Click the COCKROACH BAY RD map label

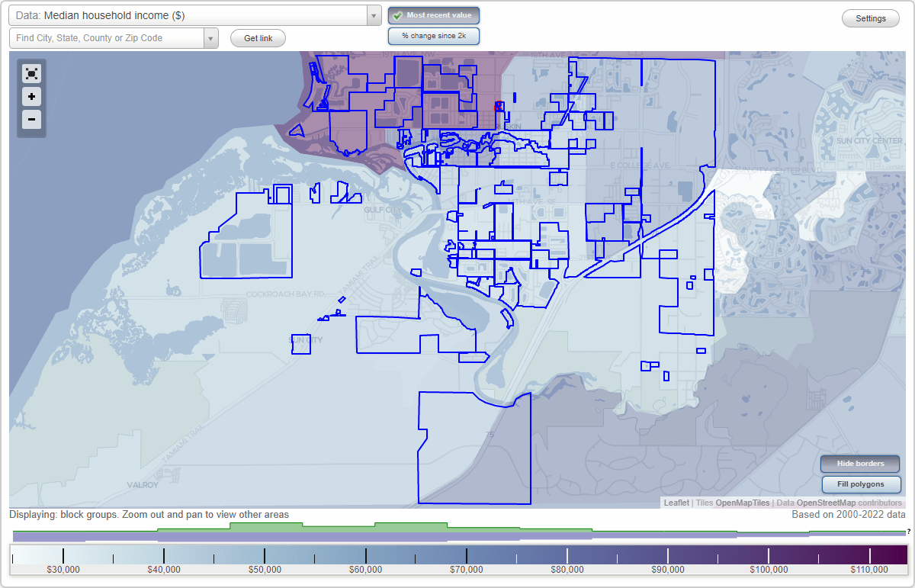(285, 293)
